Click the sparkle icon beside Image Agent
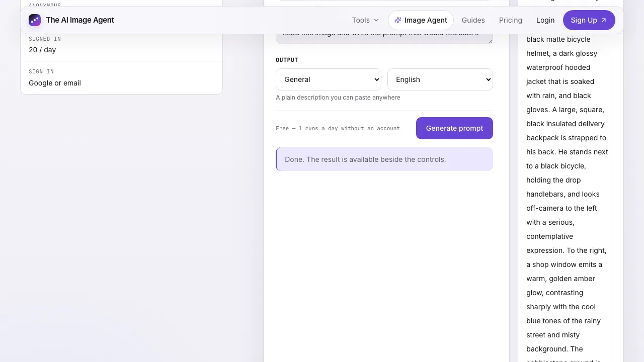Screen dimensions: 644x362 [x=398, y=20]
